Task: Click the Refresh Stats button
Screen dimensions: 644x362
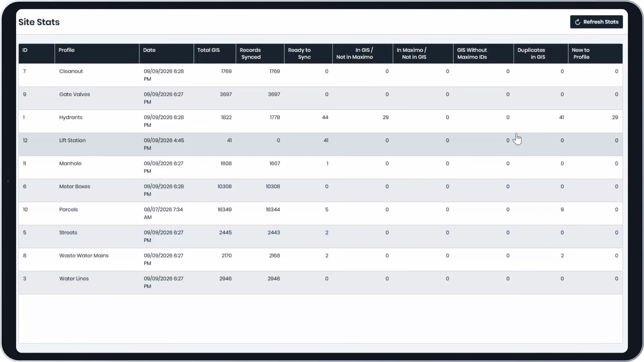Action: click(596, 22)
